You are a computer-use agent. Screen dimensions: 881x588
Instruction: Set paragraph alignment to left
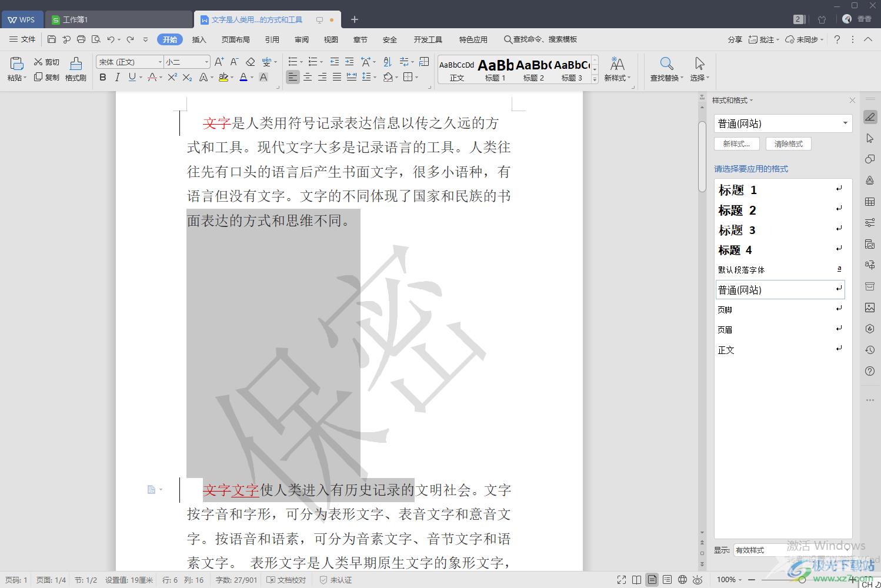pos(292,77)
